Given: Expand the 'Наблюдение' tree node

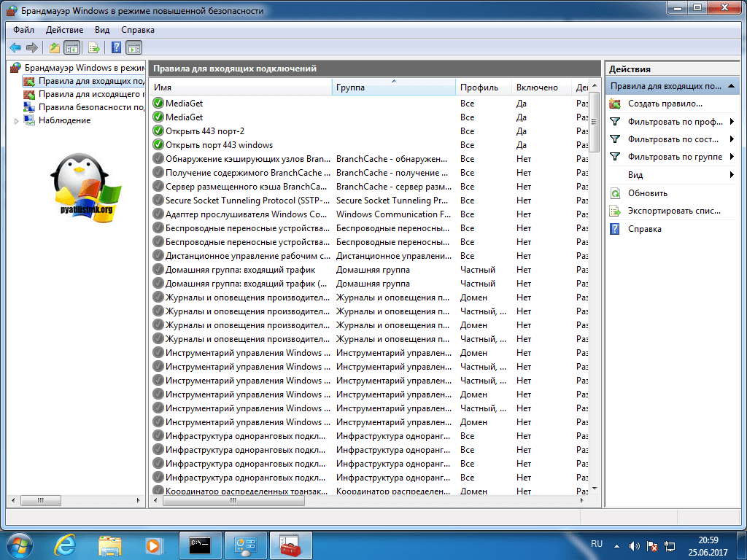Looking at the screenshot, I should point(16,121).
